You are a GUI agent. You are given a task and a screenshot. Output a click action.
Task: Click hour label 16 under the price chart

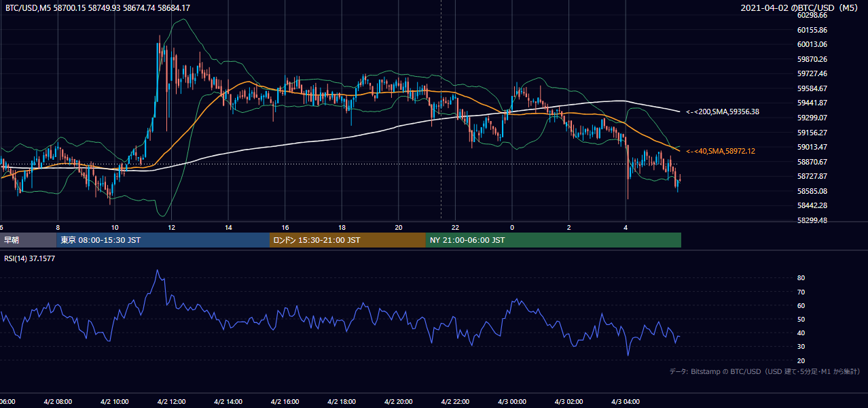pyautogui.click(x=285, y=227)
